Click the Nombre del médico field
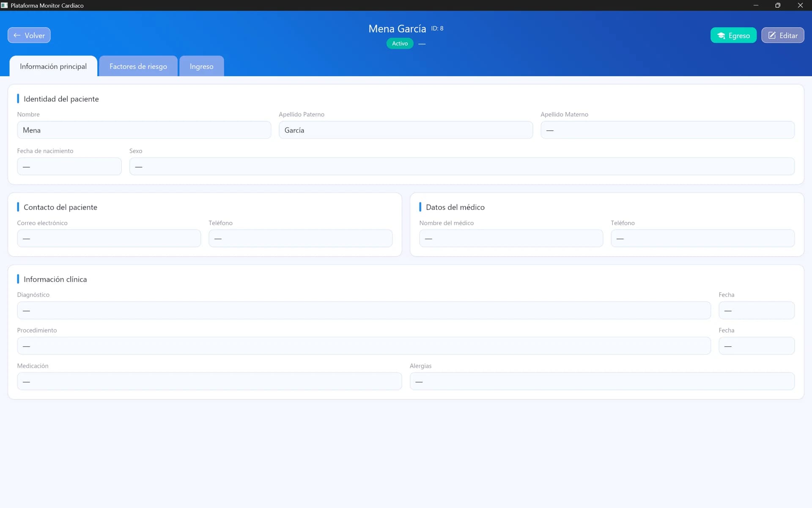Screen dimensions: 812x508 click(511, 238)
